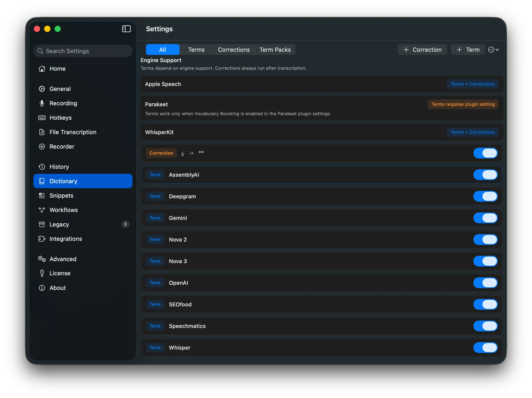Click the Integrations plug icon
Image resolution: width=532 pixels, height=398 pixels.
click(42, 239)
